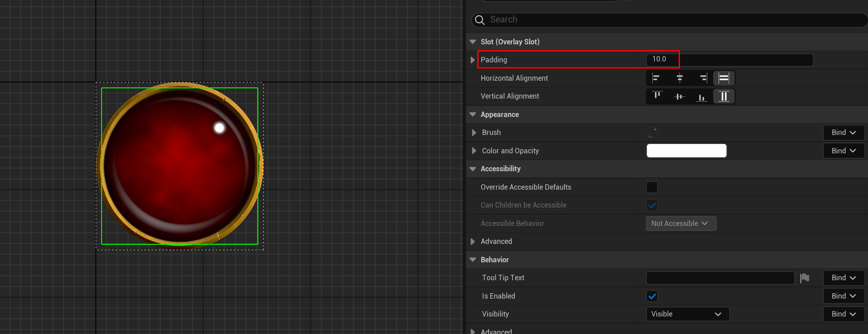Screen dimensions: 868x334
Task: Expand the Color and Opacity property
Action: click(474, 151)
